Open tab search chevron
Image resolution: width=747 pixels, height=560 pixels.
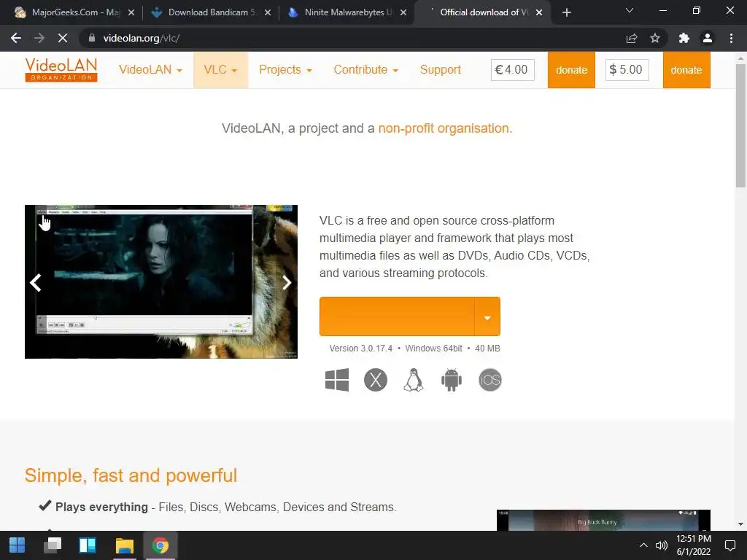pos(630,10)
